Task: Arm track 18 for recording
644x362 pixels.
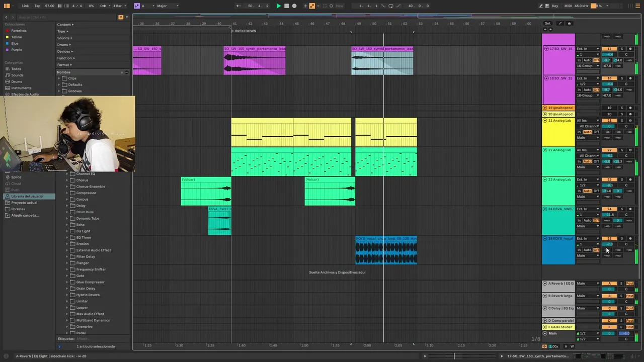Action: (630, 79)
